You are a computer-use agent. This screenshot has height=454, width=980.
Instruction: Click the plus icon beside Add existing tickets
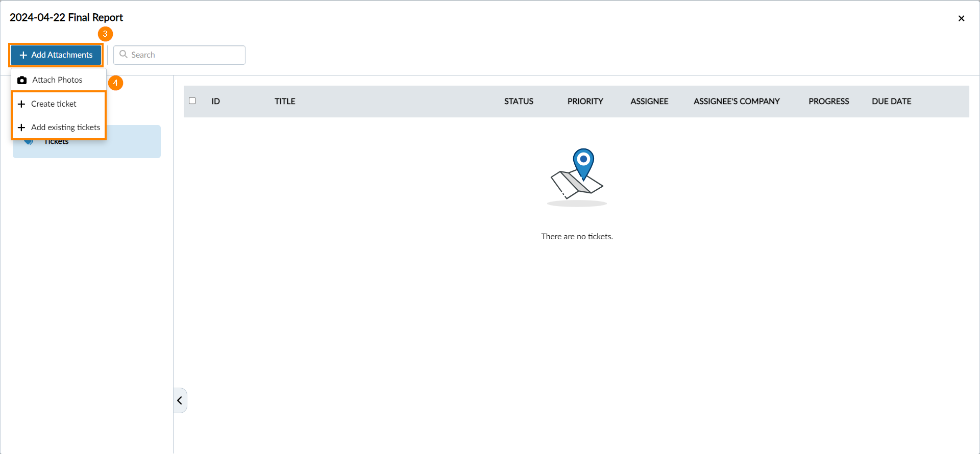21,128
